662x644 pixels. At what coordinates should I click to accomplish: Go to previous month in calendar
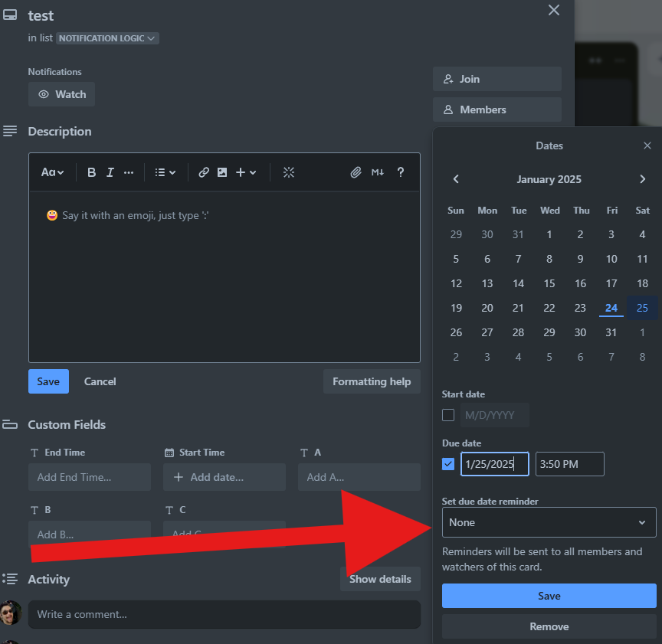[456, 179]
